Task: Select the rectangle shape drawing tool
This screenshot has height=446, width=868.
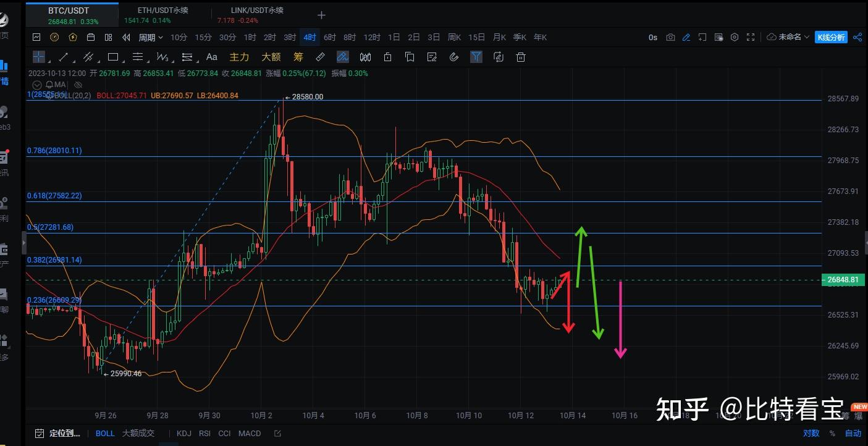Action: point(113,57)
